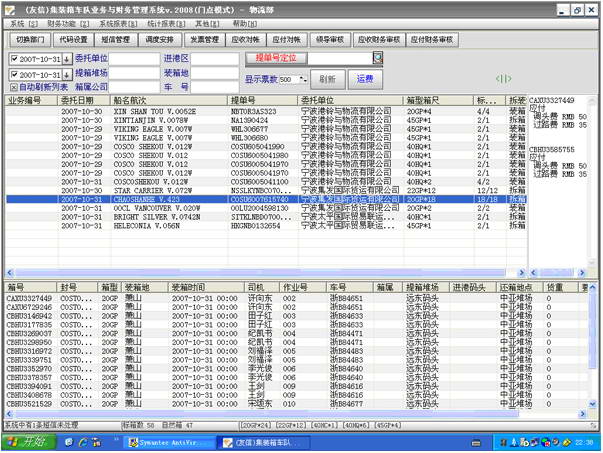Open the 统计报表 menu

[166, 24]
